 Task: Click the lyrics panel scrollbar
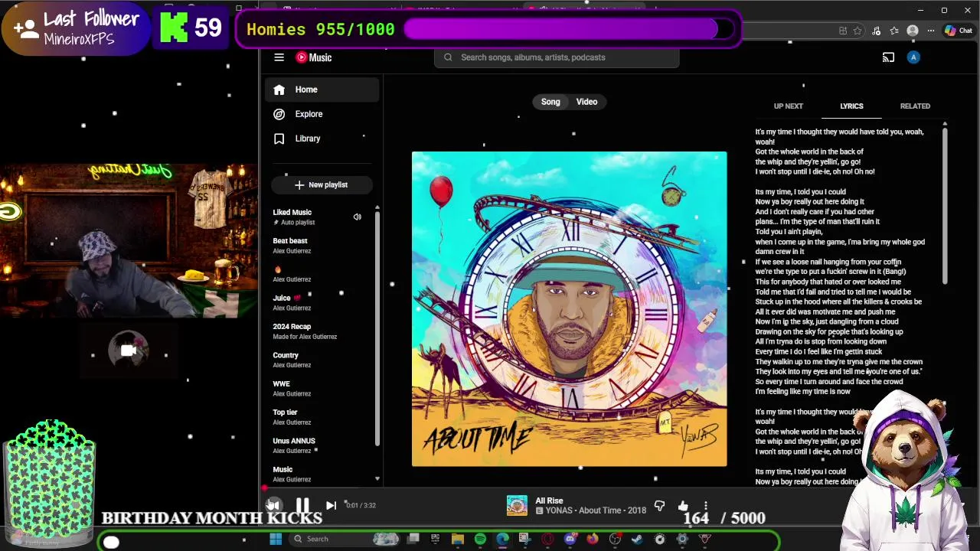tap(945, 207)
